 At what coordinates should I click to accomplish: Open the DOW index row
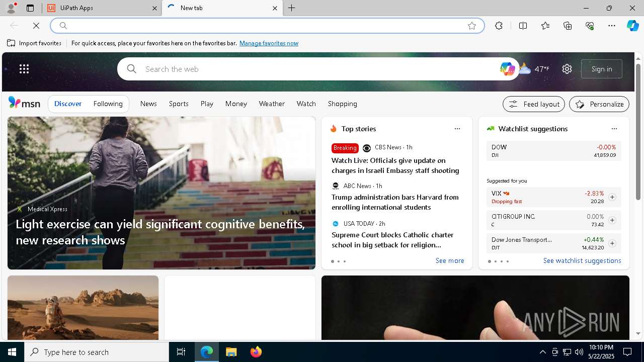[553, 151]
